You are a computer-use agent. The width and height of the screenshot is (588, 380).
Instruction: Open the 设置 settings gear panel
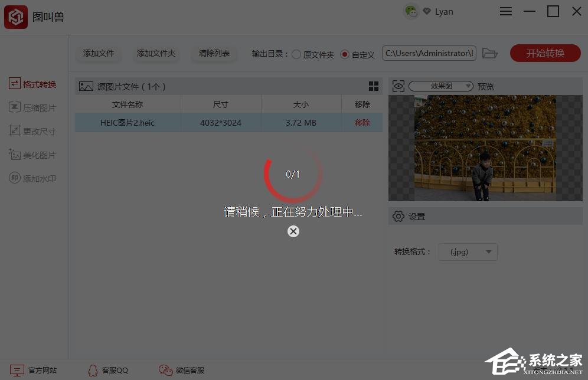409,216
